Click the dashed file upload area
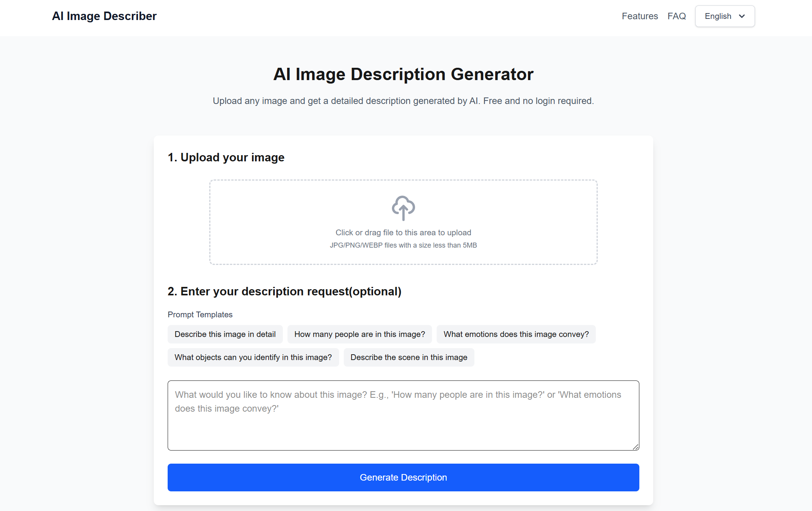The height and width of the screenshot is (511, 812). (x=403, y=222)
